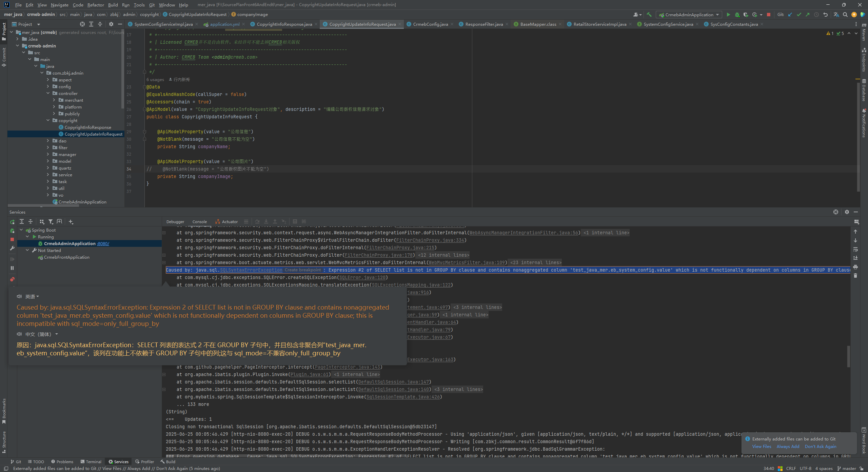Click Always Add in Git notification
The image size is (868, 472).
click(788, 446)
